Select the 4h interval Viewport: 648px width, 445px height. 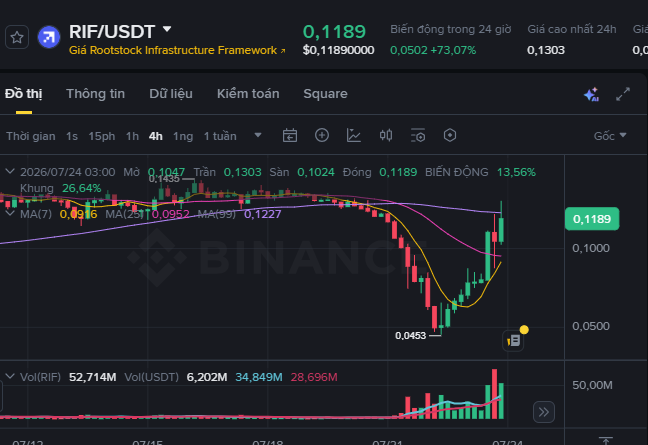click(x=156, y=136)
